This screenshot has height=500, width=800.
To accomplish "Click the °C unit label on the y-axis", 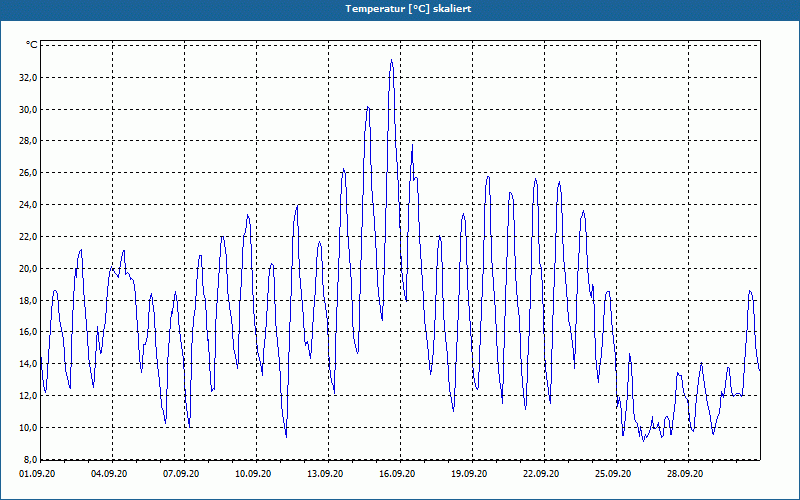I will coord(31,45).
